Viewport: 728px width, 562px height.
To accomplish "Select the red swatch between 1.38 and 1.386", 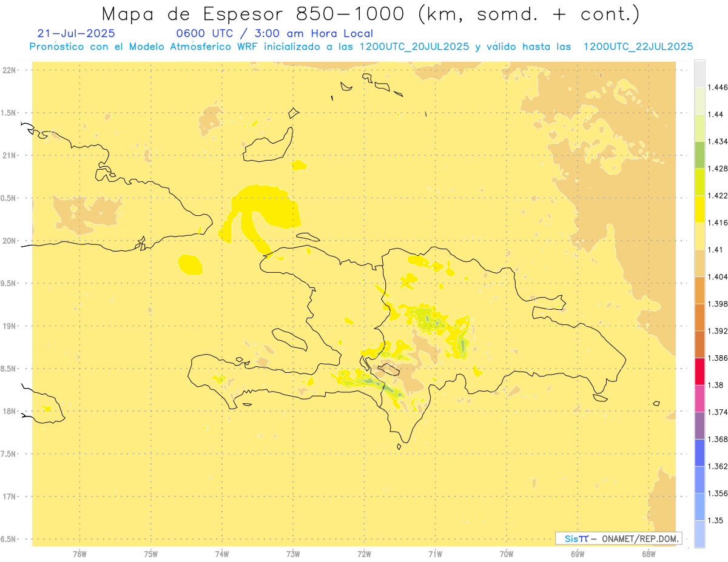I will [x=699, y=371].
